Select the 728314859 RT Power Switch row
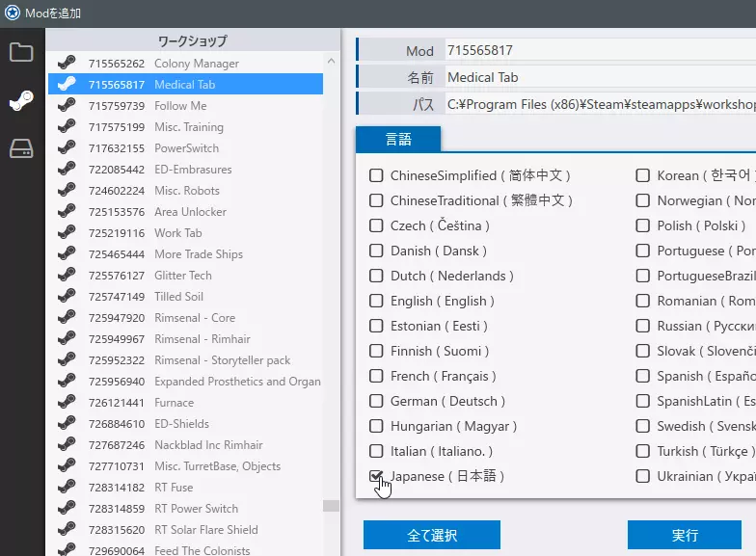The image size is (756, 556). click(x=185, y=509)
